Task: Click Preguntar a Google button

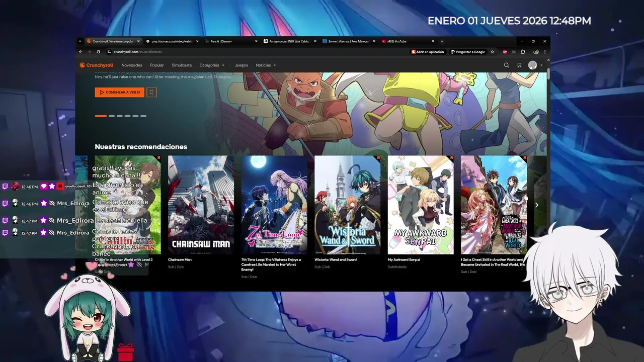Action: (468, 52)
